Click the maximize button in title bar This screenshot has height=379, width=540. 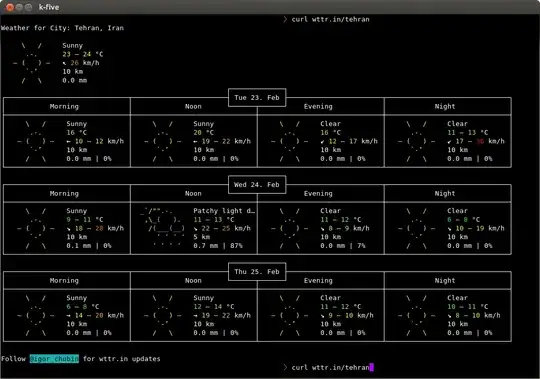pyautogui.click(x=29, y=7)
